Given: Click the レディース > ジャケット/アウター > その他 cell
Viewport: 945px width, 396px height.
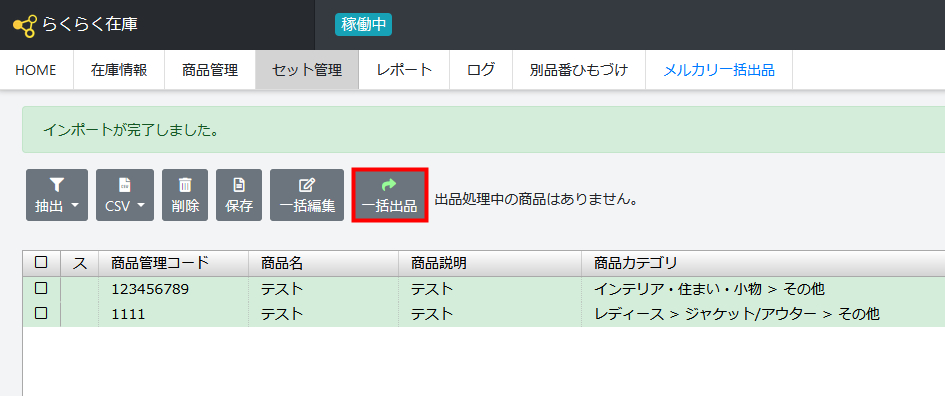Looking at the screenshot, I should tap(763, 313).
